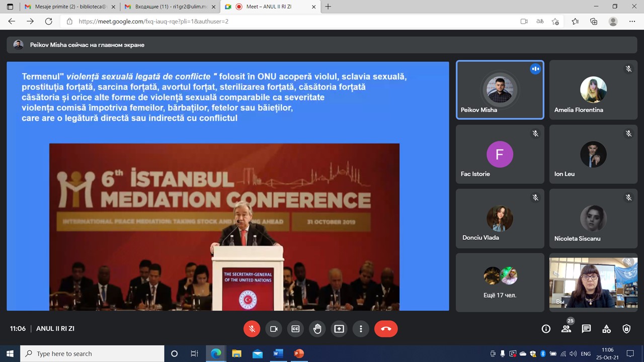The image size is (644, 362).
Task: Open Task View on taskbar
Action: coord(194,353)
